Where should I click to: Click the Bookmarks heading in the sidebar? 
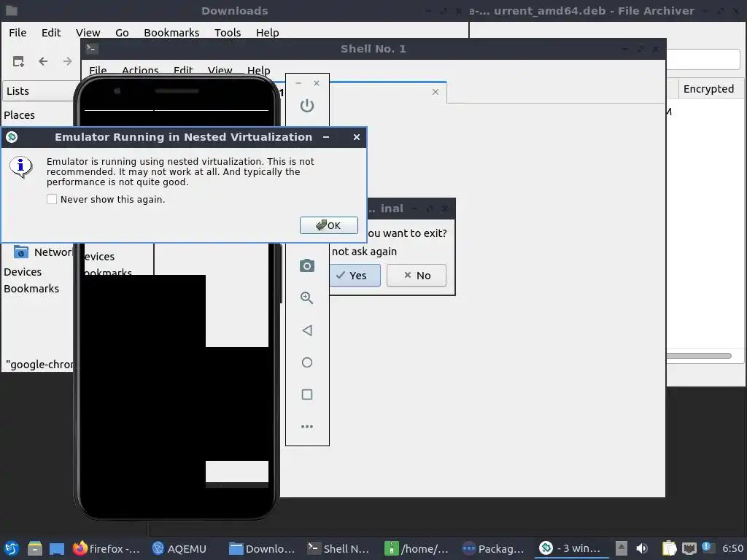31,289
